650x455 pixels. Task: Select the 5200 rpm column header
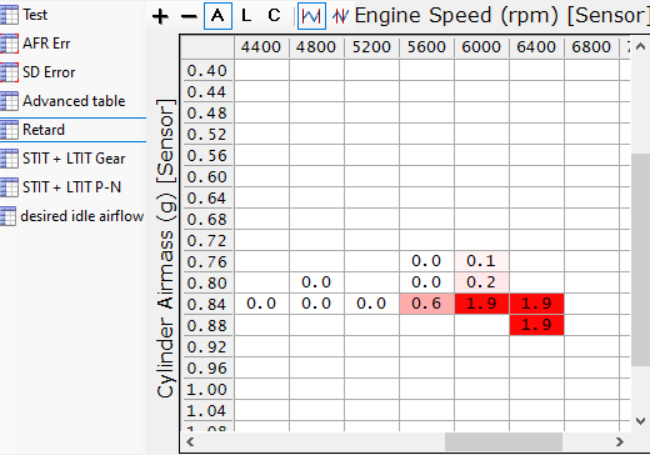click(x=371, y=47)
